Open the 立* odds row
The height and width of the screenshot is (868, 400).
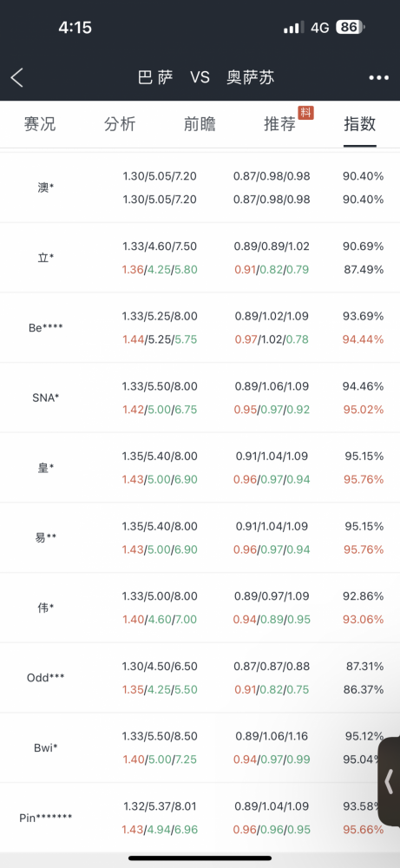pyautogui.click(x=200, y=258)
